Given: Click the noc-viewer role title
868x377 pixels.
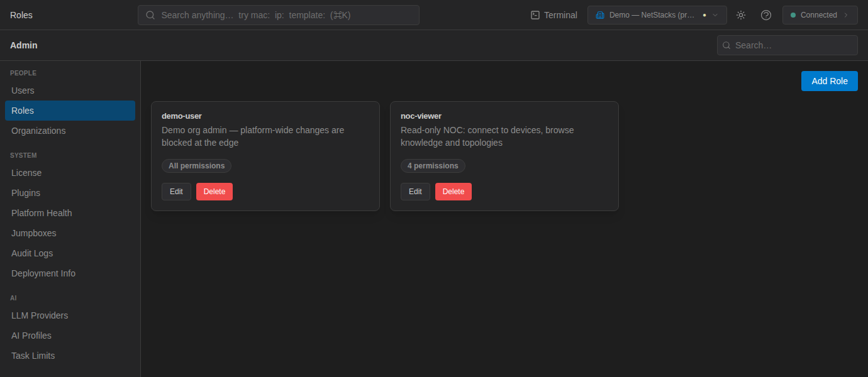Looking at the screenshot, I should coord(421,116).
